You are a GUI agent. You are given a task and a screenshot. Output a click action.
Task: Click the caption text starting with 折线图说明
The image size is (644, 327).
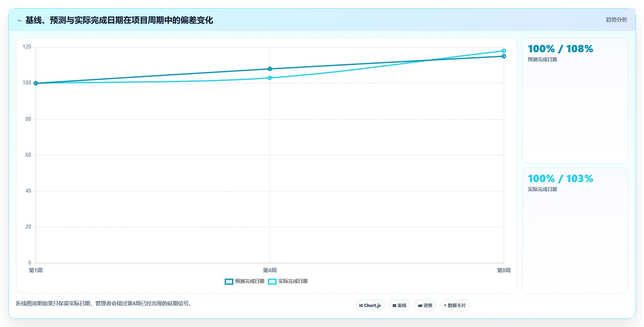[x=104, y=303]
